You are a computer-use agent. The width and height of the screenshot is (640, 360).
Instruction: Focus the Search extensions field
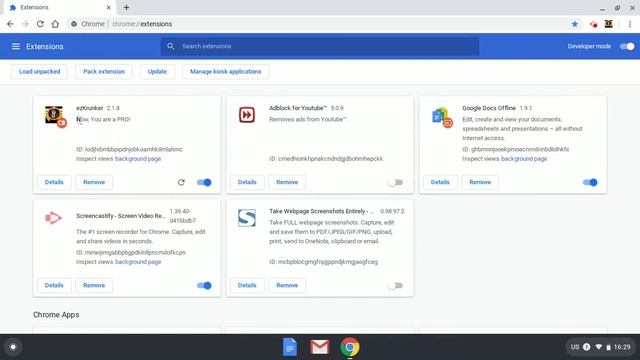pyautogui.click(x=320, y=47)
